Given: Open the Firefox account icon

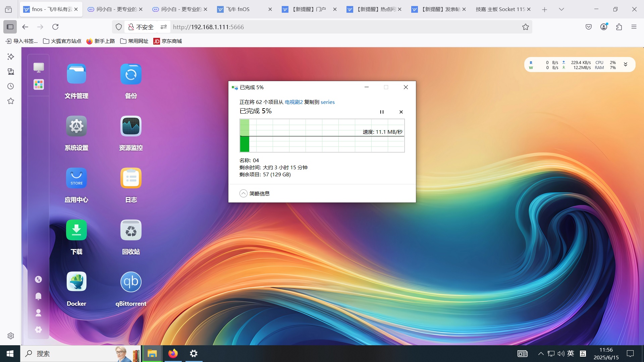Looking at the screenshot, I should [604, 27].
